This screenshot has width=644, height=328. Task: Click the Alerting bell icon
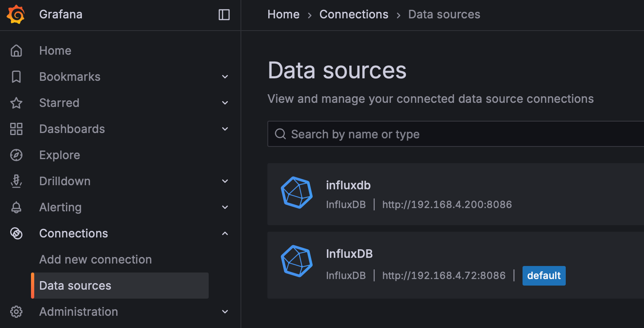pyautogui.click(x=16, y=207)
